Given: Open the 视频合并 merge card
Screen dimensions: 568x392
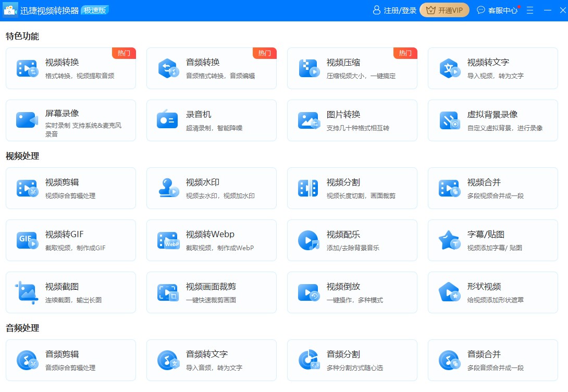Looking at the screenshot, I should pyautogui.click(x=492, y=188).
